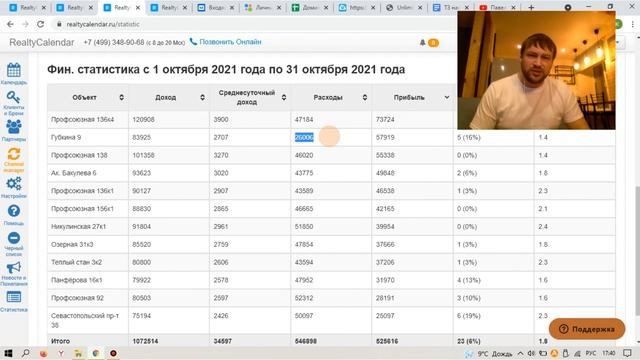Click the Губкина 9 object cell
Image resolution: width=640 pixels, height=360 pixels.
[88, 138]
